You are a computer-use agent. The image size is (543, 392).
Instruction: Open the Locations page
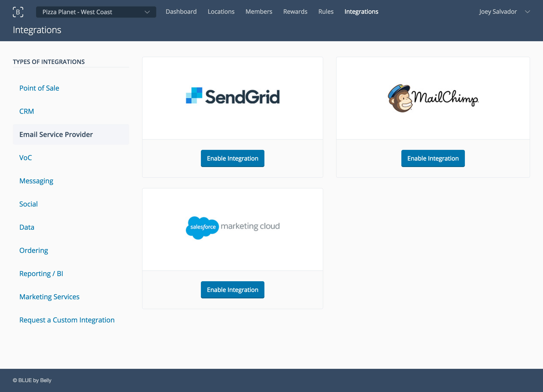221,12
